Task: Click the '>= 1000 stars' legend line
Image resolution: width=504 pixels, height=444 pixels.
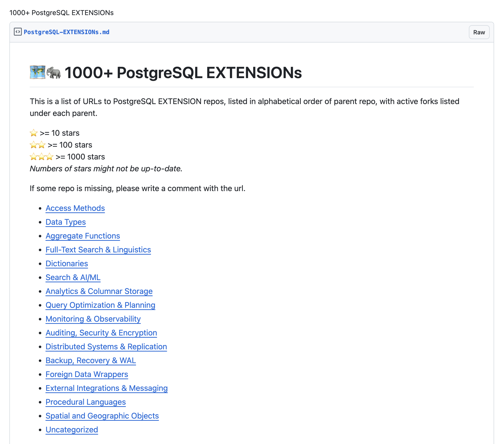Action: click(67, 157)
